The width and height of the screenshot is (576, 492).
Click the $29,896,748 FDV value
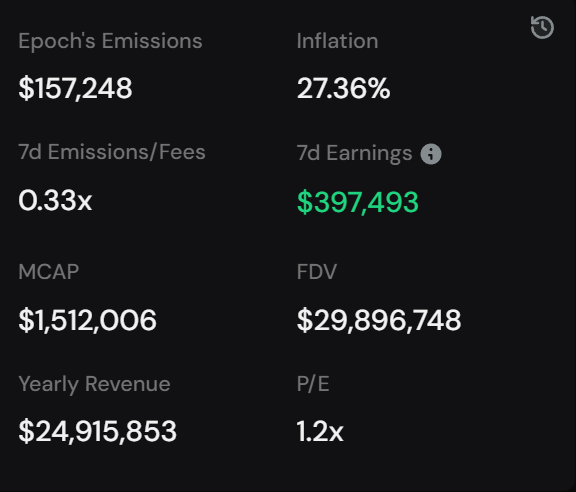pyautogui.click(x=379, y=320)
